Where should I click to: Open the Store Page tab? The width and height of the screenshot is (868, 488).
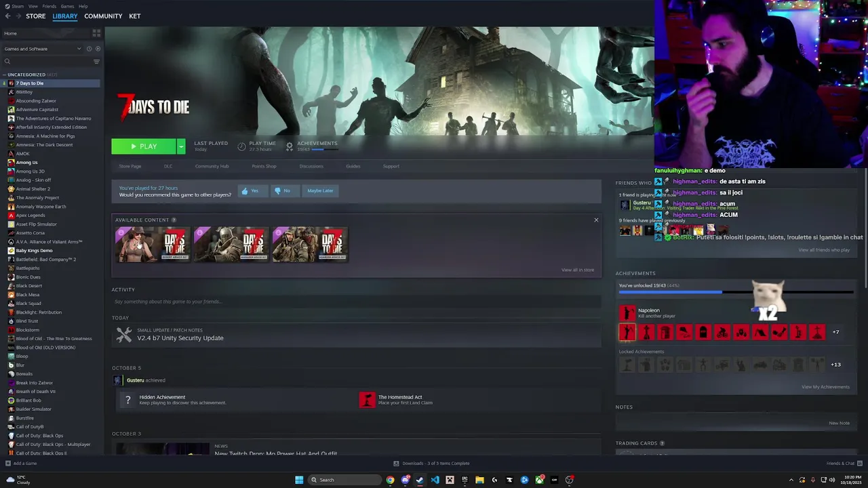coord(130,166)
